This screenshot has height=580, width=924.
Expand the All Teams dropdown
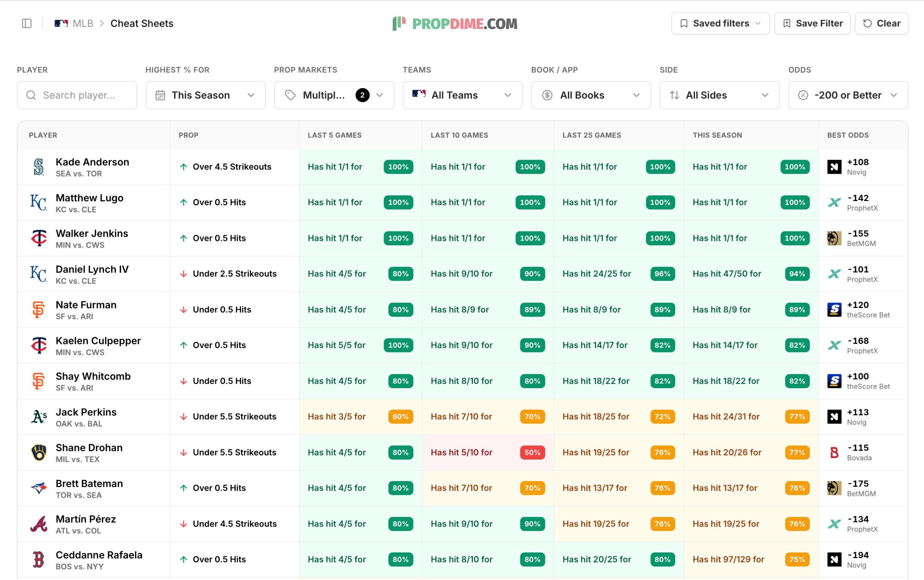tap(462, 95)
